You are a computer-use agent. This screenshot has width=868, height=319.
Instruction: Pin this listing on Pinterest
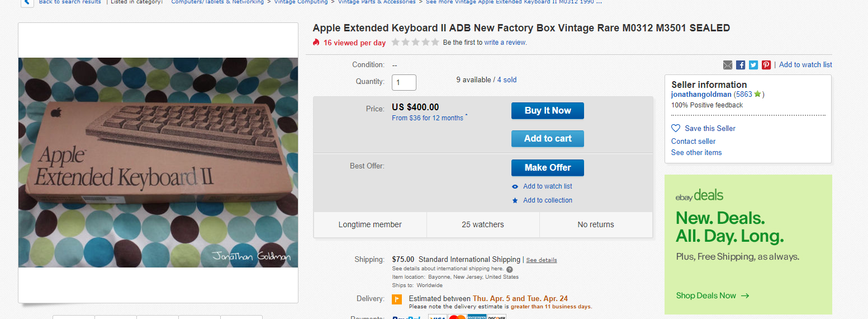[766, 65]
